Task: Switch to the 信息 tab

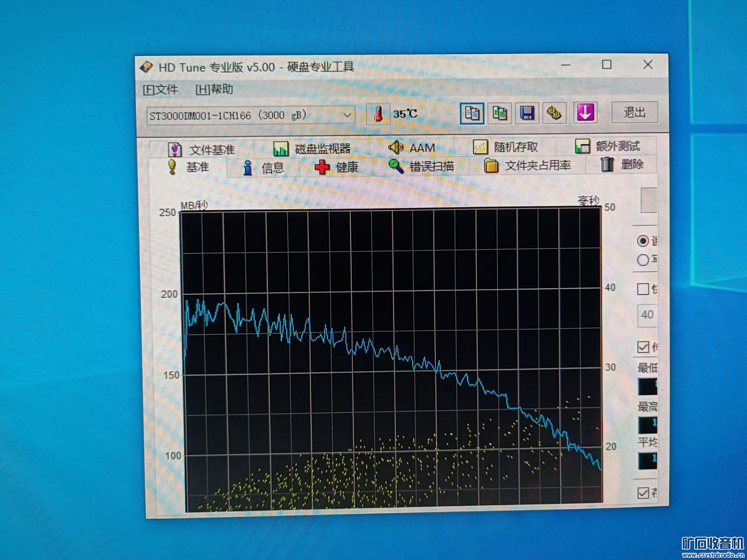Action: tap(263, 168)
